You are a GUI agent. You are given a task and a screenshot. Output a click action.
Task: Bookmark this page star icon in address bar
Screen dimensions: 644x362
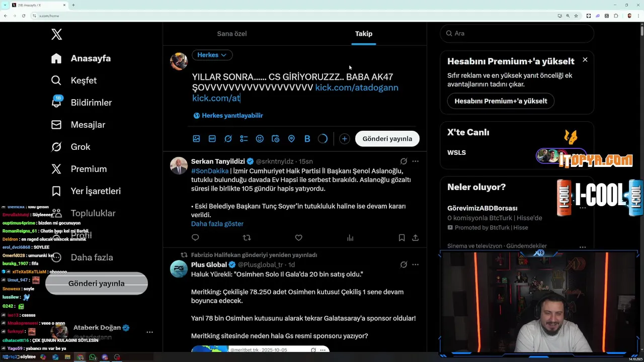point(576,16)
